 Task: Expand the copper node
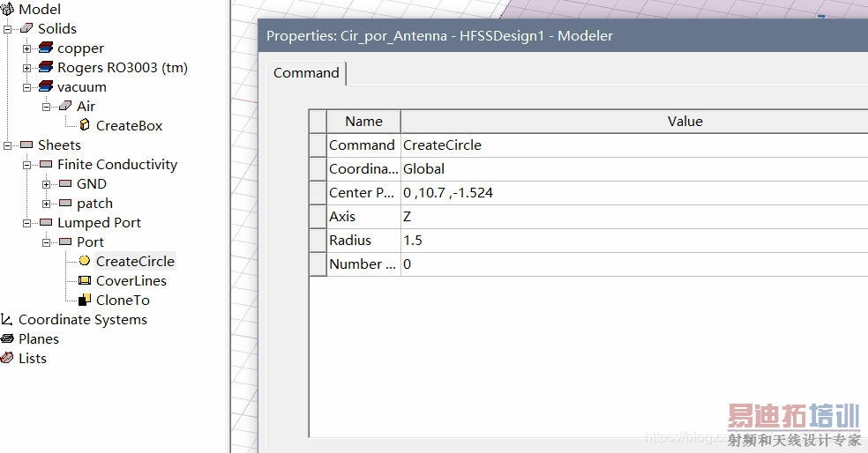(26, 48)
